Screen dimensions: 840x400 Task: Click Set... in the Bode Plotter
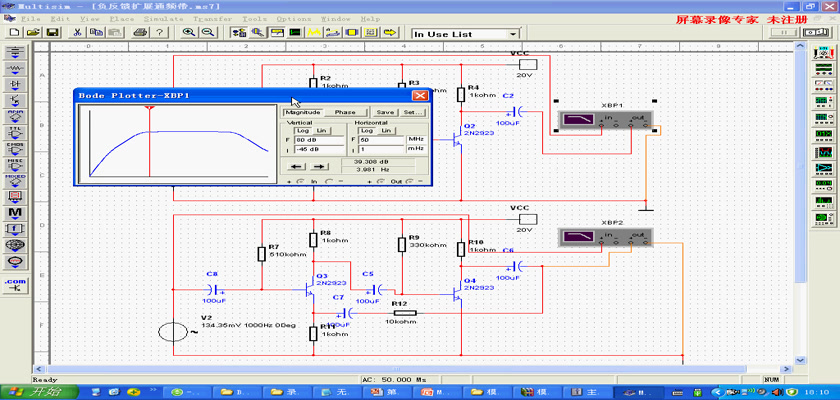[x=412, y=112]
